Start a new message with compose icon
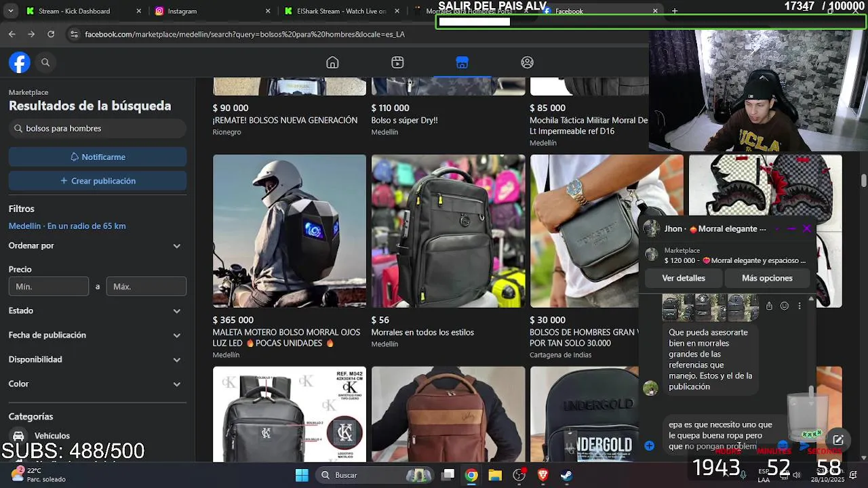This screenshot has width=868, height=488. pyautogui.click(x=838, y=440)
